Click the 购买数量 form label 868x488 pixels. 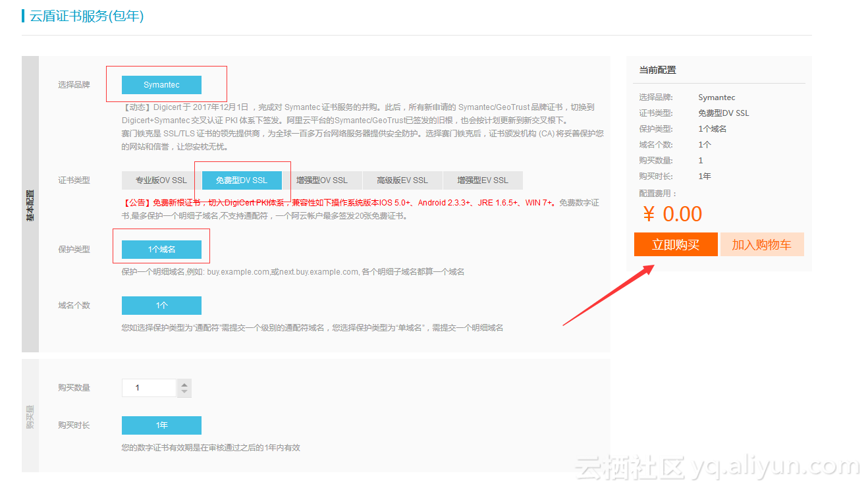click(x=74, y=388)
